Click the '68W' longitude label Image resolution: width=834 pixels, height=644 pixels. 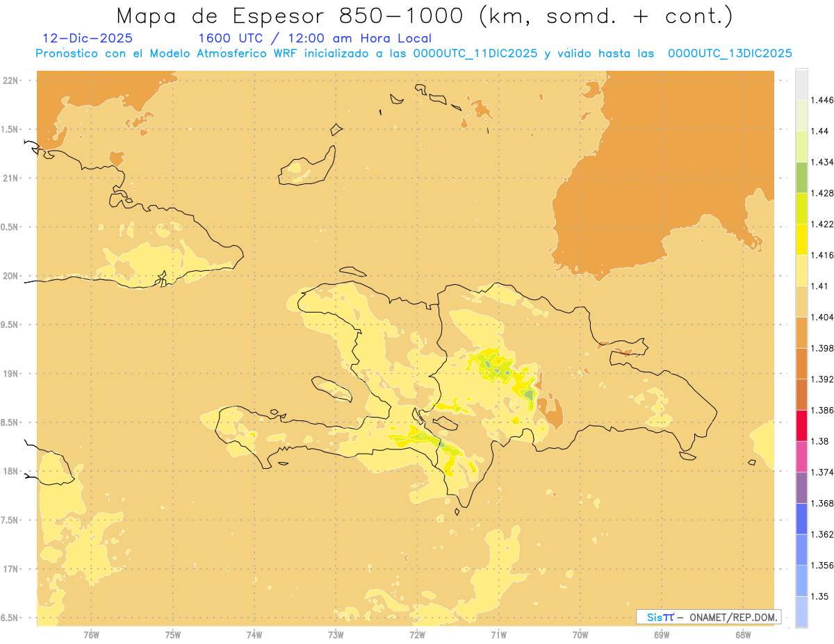click(743, 635)
